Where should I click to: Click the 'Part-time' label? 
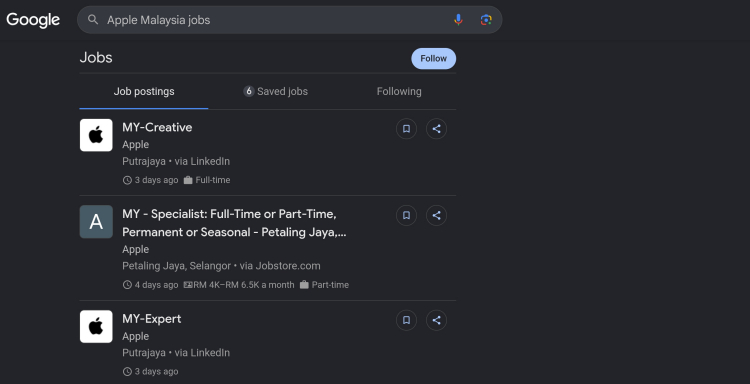[x=330, y=285]
